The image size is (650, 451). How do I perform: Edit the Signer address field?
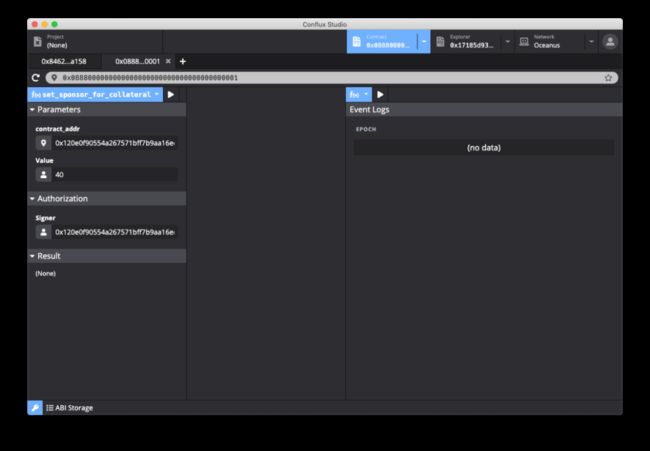coord(115,232)
